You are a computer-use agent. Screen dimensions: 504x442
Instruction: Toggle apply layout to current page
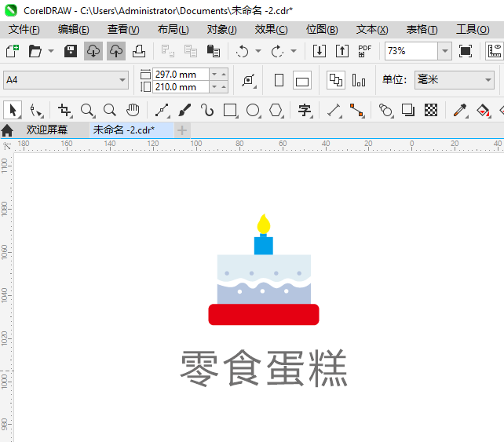(359, 80)
